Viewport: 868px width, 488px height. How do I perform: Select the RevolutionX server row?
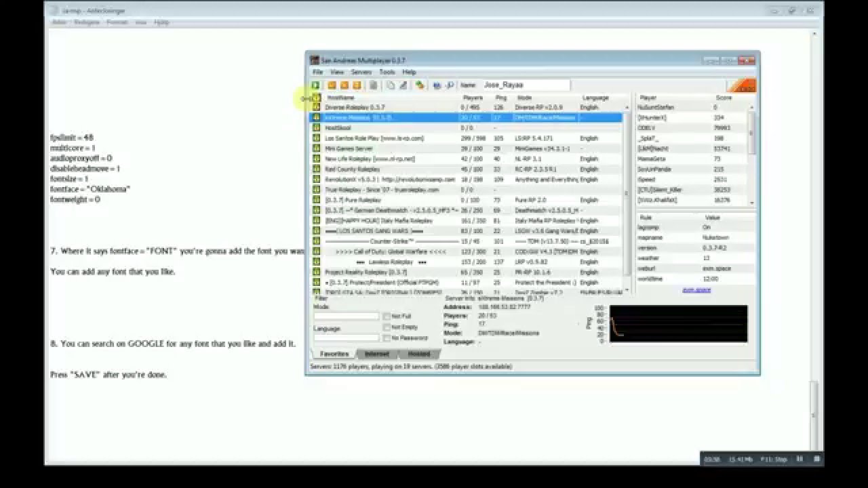click(466, 180)
